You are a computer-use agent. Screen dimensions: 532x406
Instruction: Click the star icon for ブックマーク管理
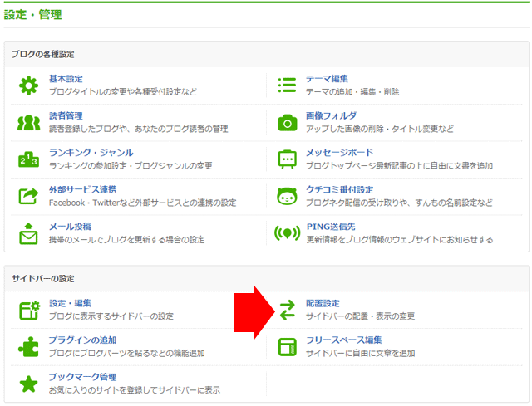pyautogui.click(x=29, y=384)
